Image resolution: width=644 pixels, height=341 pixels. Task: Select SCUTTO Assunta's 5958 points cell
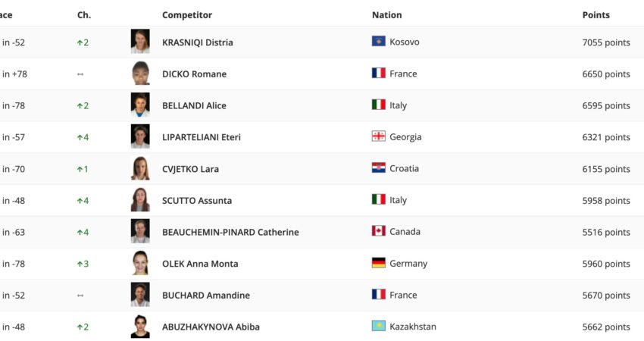click(x=605, y=201)
